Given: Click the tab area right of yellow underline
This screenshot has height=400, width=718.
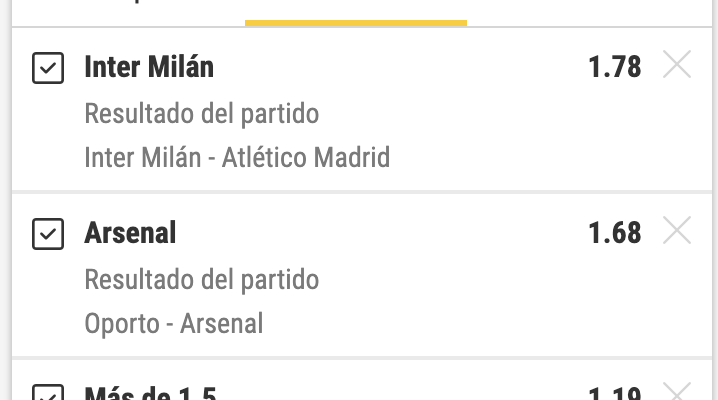Looking at the screenshot, I should [x=589, y=11].
